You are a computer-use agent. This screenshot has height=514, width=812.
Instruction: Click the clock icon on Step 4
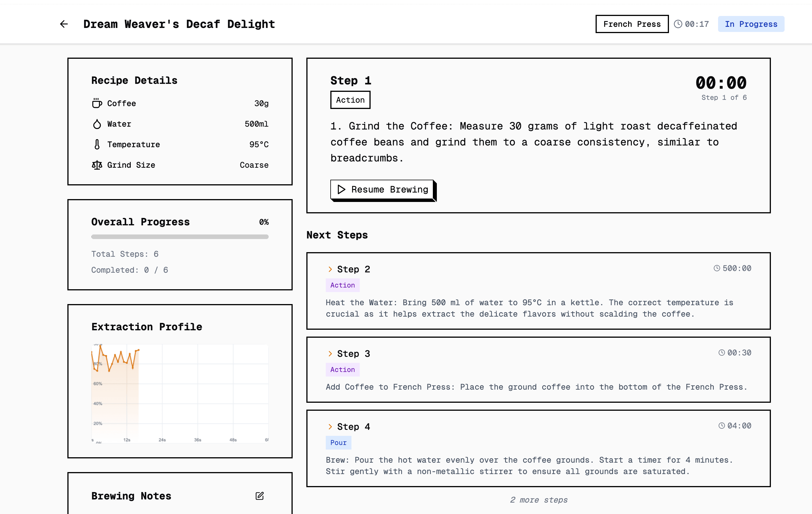click(x=721, y=425)
